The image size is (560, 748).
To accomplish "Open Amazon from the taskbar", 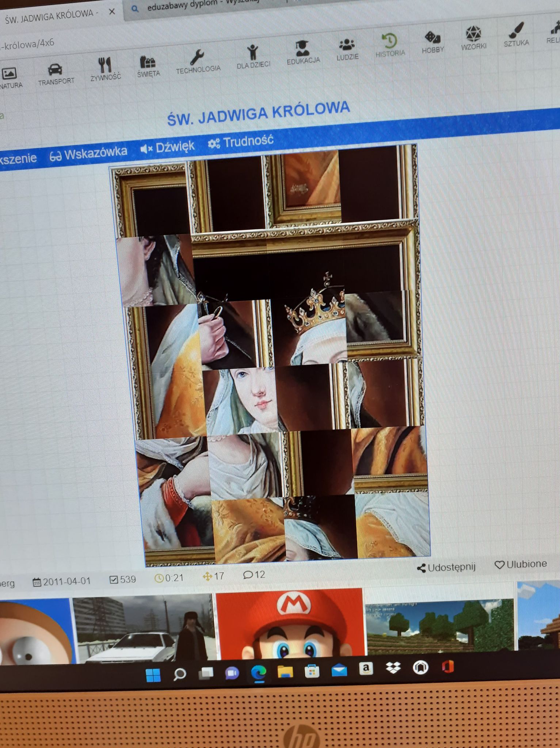I will click(366, 669).
